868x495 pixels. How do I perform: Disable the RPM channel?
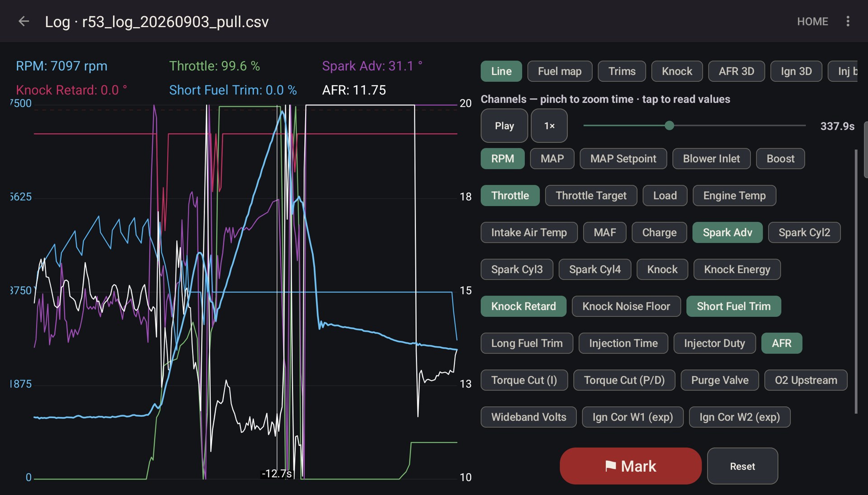(503, 159)
